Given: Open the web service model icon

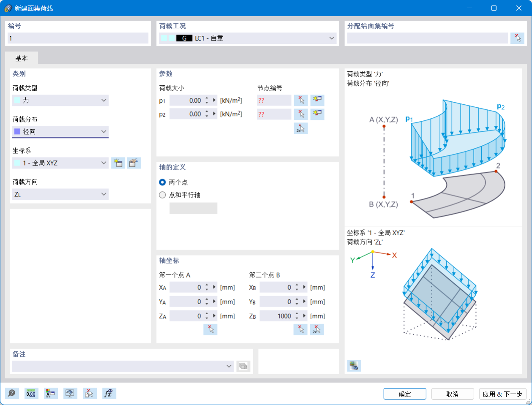Looking at the screenshot, I should [70, 393].
